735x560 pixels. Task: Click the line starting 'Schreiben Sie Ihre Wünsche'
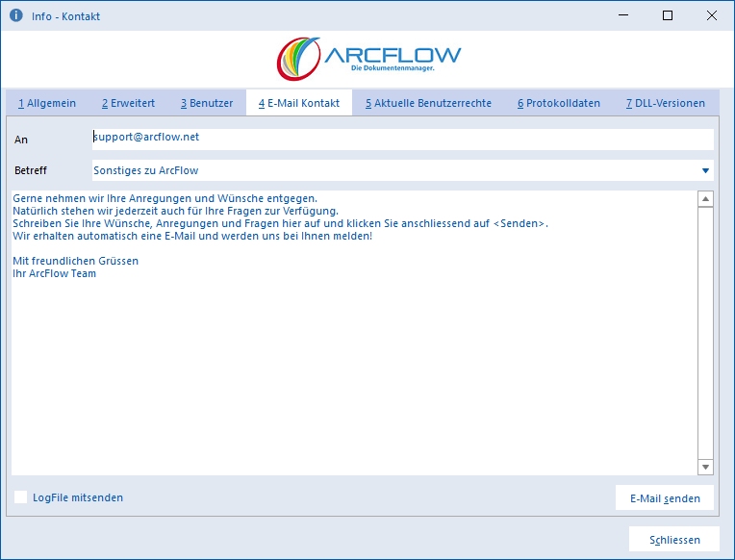[280, 223]
